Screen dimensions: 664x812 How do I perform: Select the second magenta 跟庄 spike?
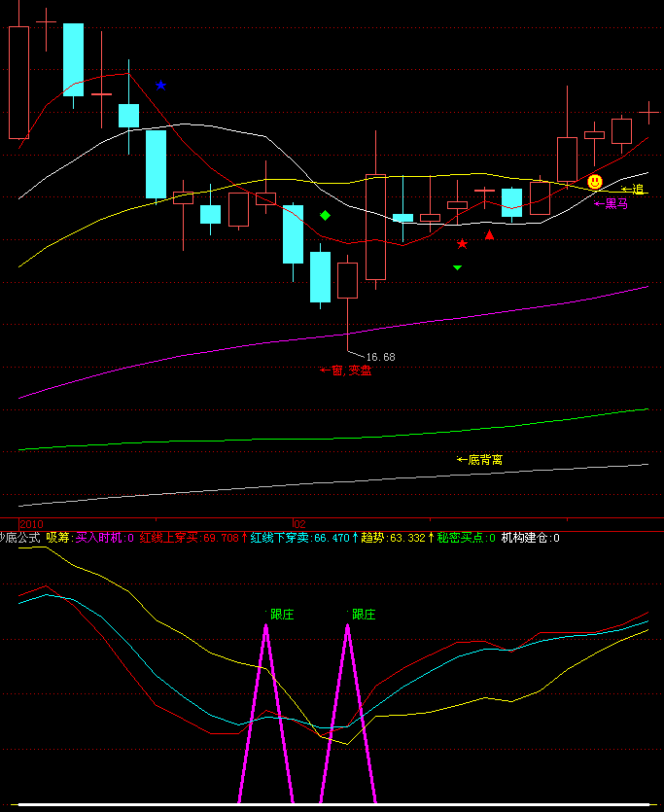(x=348, y=681)
